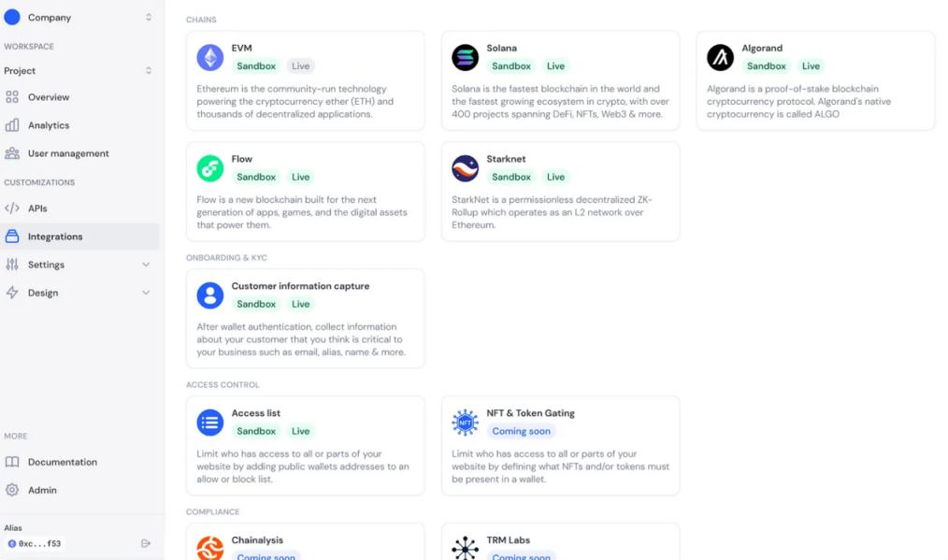Click the Algorand chain logo

coord(721,58)
